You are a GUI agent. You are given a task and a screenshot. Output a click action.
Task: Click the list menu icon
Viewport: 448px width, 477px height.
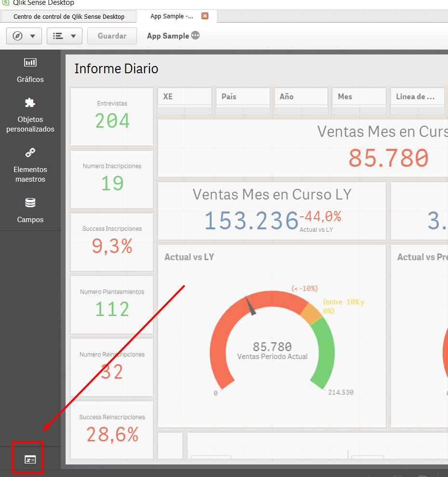coord(58,36)
